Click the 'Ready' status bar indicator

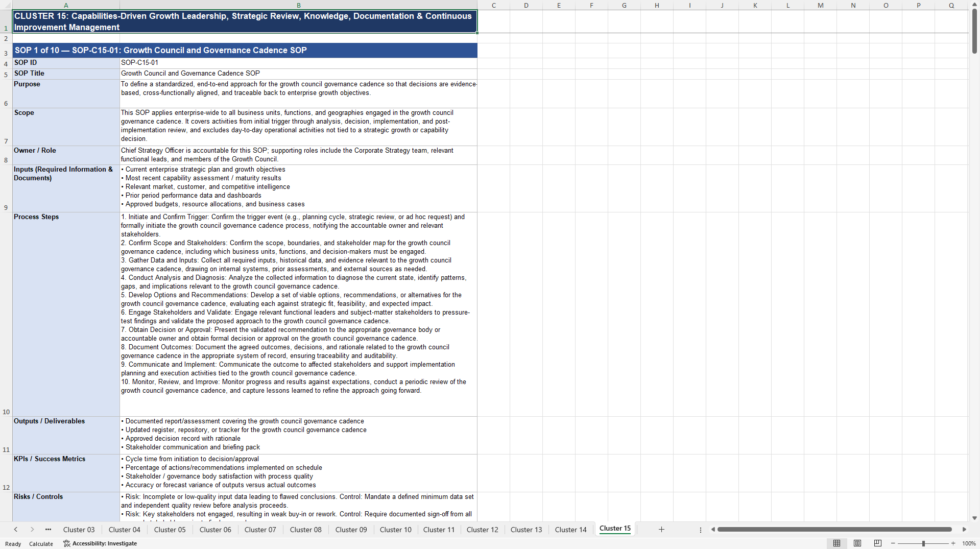click(13, 543)
